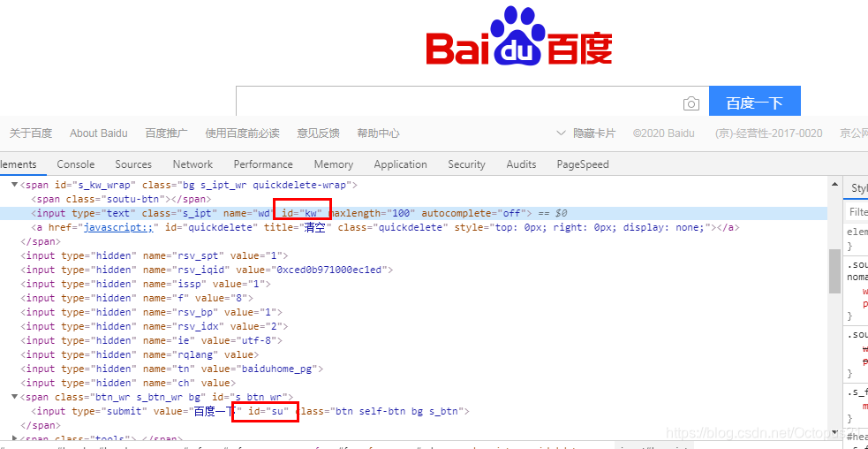
Task: Switch to the Memory tab
Action: click(x=333, y=164)
